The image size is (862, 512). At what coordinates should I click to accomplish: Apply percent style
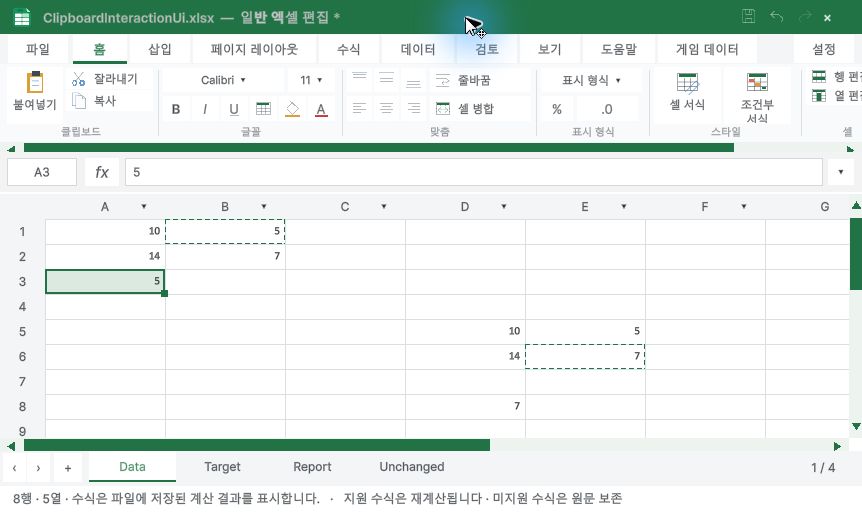tap(557, 109)
